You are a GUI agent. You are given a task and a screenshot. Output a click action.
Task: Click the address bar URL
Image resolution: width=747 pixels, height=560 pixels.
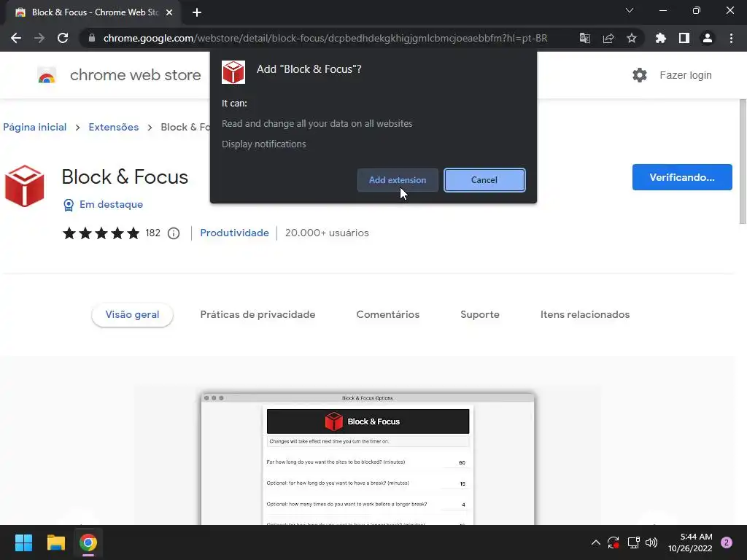point(325,38)
